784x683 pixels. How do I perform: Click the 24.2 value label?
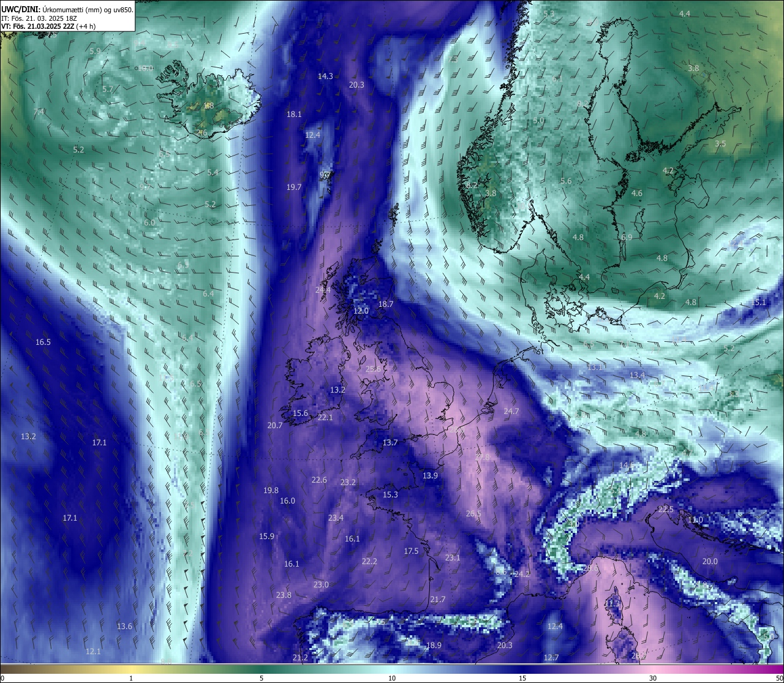[x=522, y=575]
